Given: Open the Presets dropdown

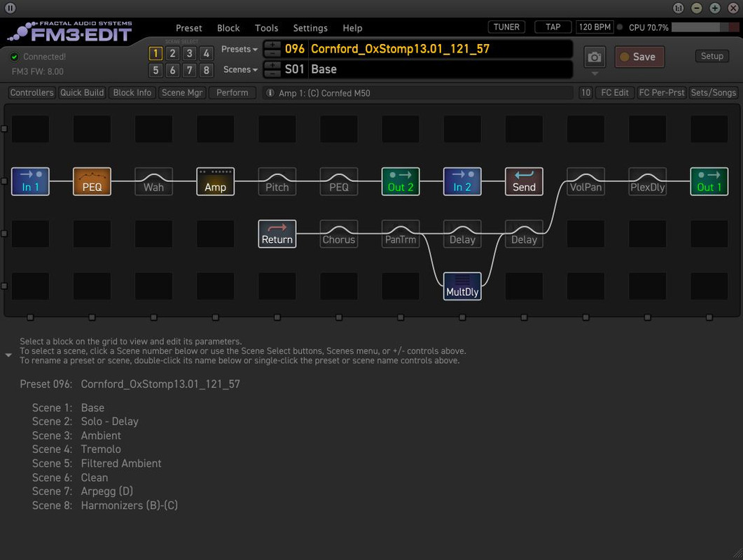Looking at the screenshot, I should tap(239, 49).
